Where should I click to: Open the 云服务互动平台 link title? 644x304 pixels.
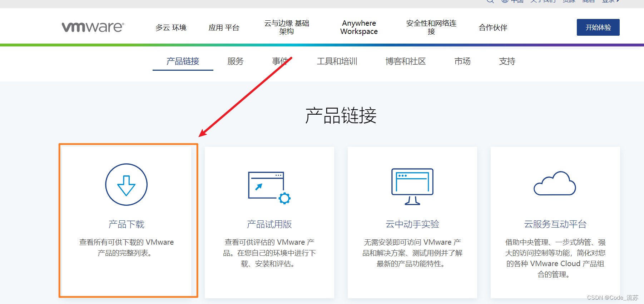pos(555,224)
